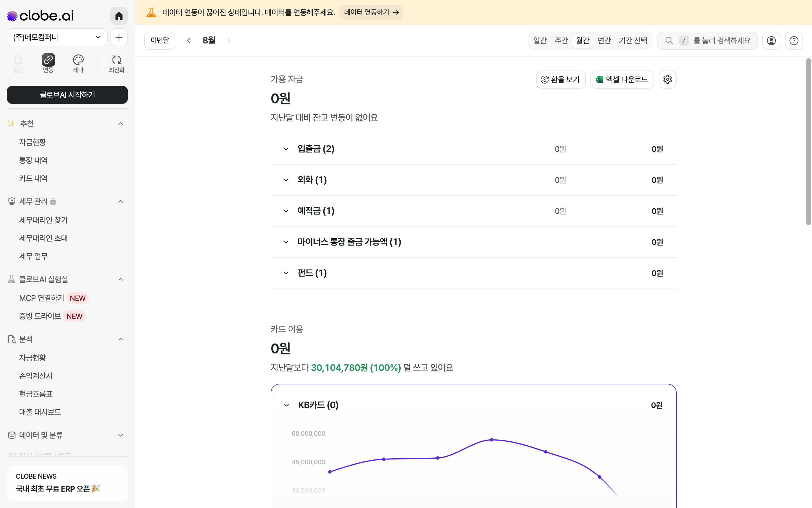Open the help question mark icon
This screenshot has height=508, width=812.
pyautogui.click(x=794, y=41)
